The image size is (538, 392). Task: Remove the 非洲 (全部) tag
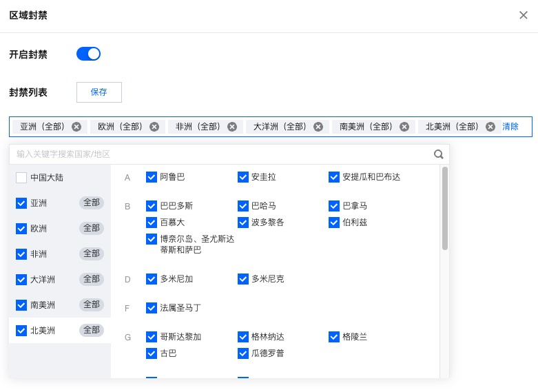point(232,127)
